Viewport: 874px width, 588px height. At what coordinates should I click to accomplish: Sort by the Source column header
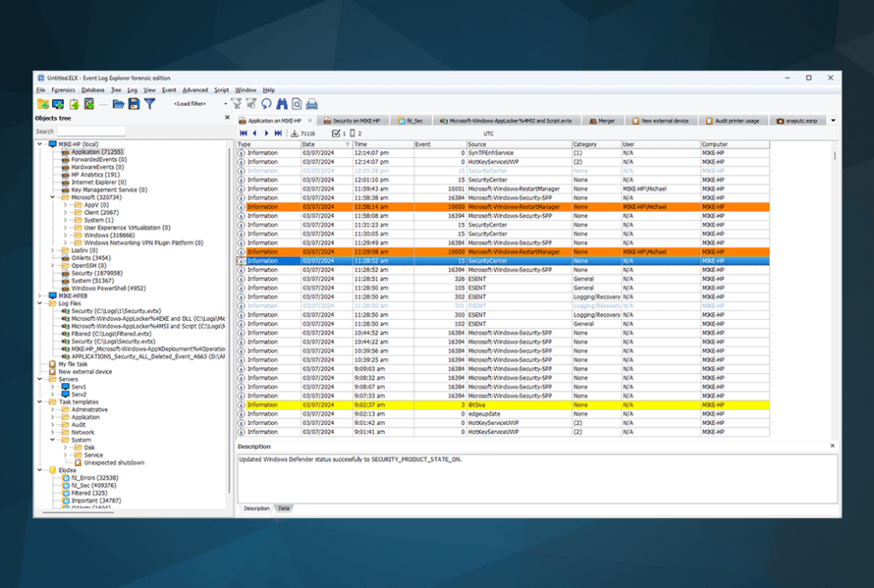click(518, 143)
